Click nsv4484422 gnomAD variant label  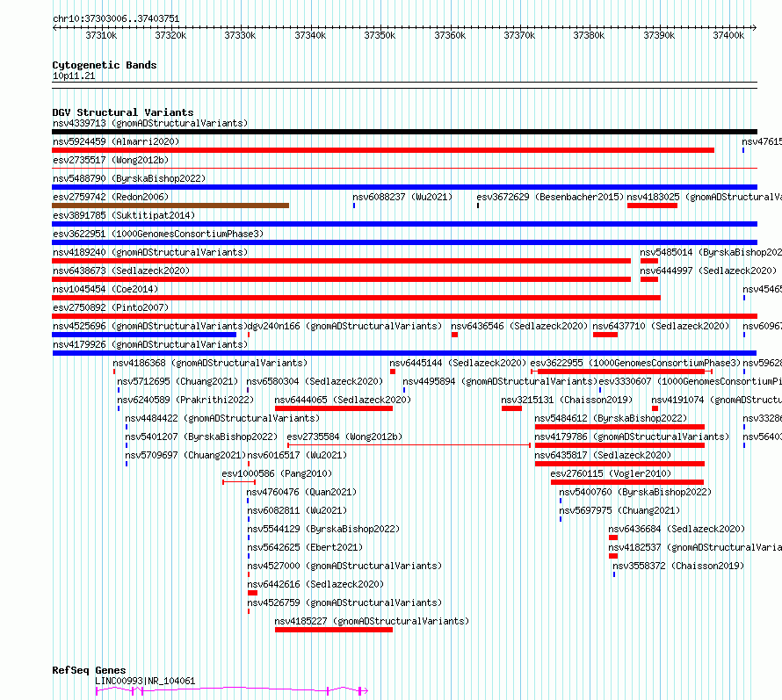point(222,418)
